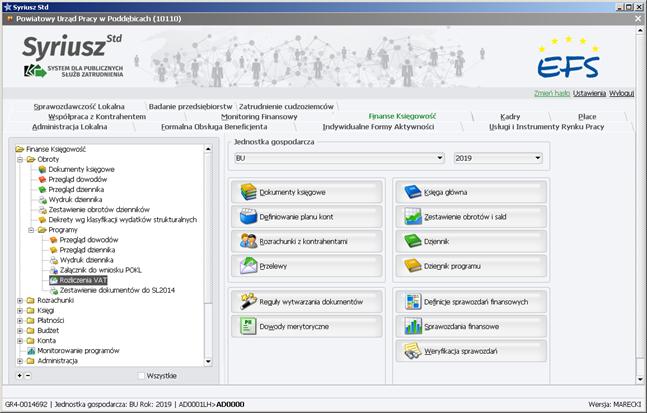The height and width of the screenshot is (413, 647).
Task: Click red icon beside Obroty Przegląd dowodów
Action: coord(42,179)
